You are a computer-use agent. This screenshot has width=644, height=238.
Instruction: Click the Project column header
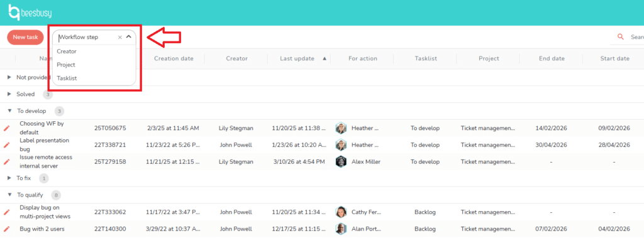click(489, 58)
